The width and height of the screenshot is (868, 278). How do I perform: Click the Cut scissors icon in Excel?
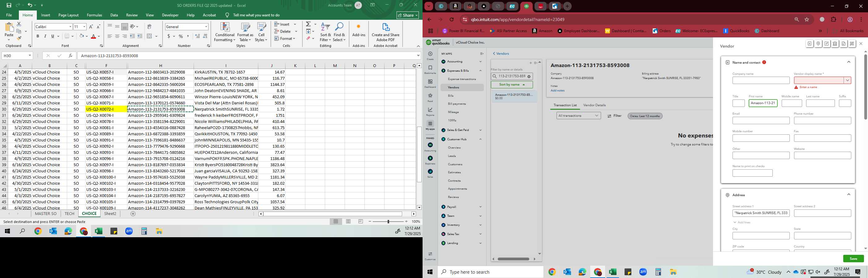click(19, 24)
